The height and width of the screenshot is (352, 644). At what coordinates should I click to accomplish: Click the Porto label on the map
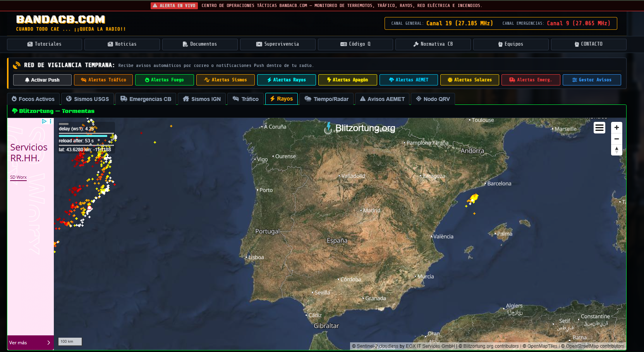click(266, 190)
